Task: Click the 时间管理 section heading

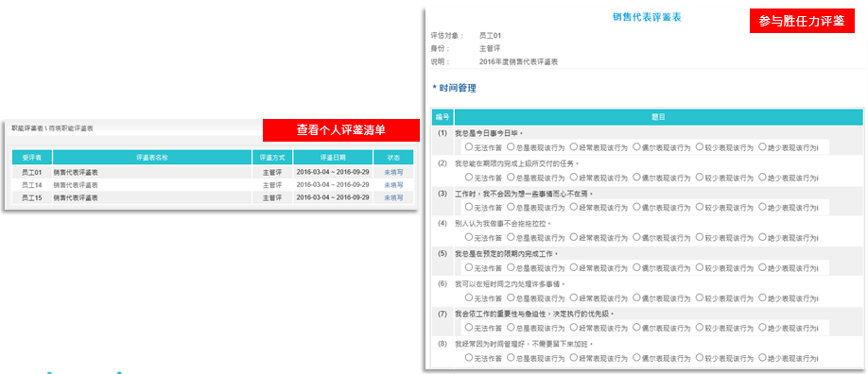Action: [458, 88]
